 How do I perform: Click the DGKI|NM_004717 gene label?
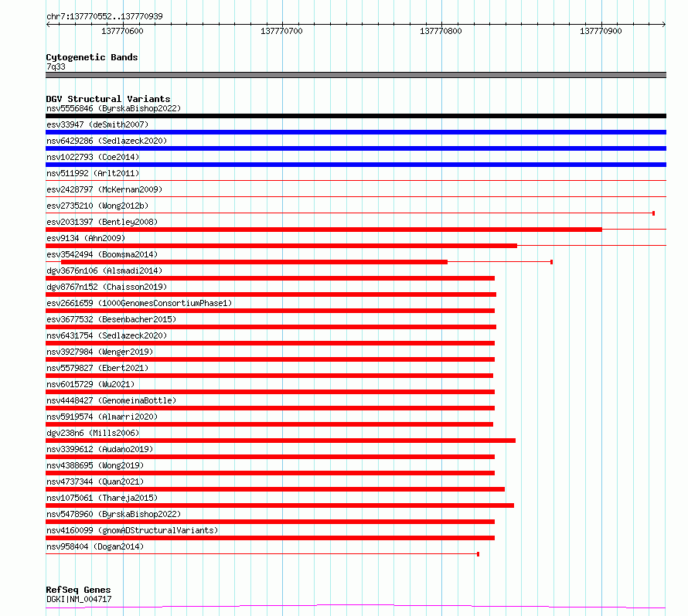[x=79, y=599]
